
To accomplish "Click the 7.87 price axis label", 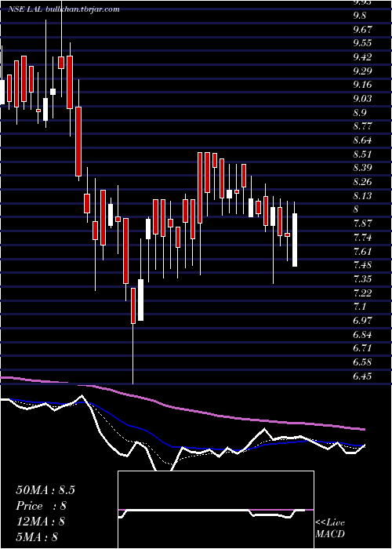I will point(362,224).
